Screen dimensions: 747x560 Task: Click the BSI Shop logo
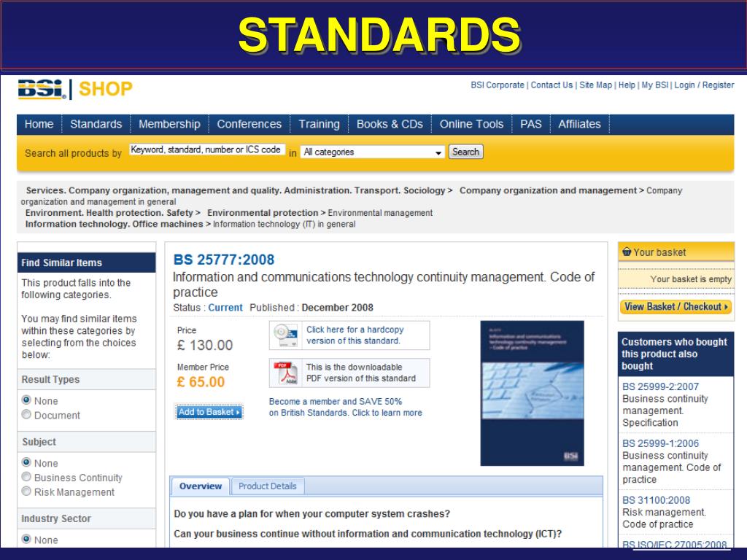click(75, 89)
